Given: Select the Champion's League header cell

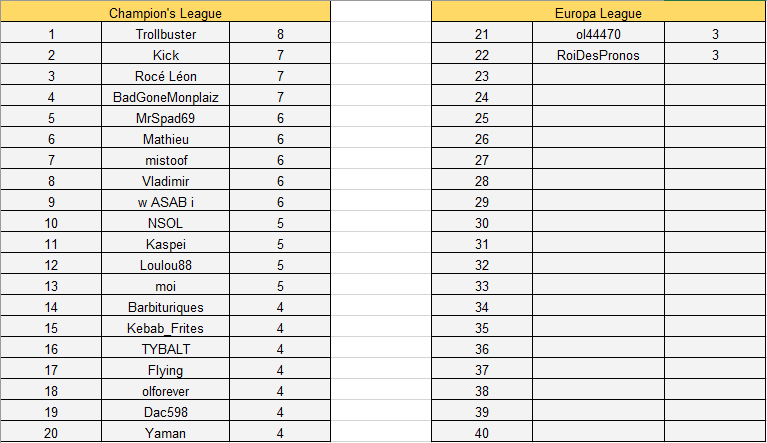Looking at the screenshot, I should (165, 13).
